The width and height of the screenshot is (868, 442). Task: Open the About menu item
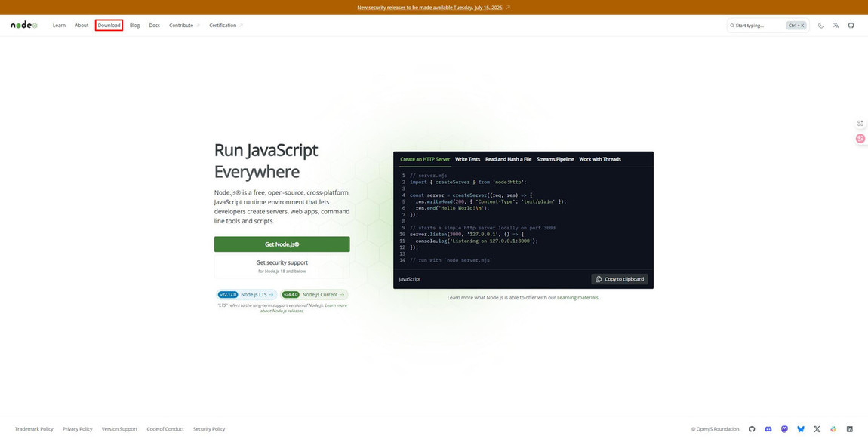pos(82,26)
